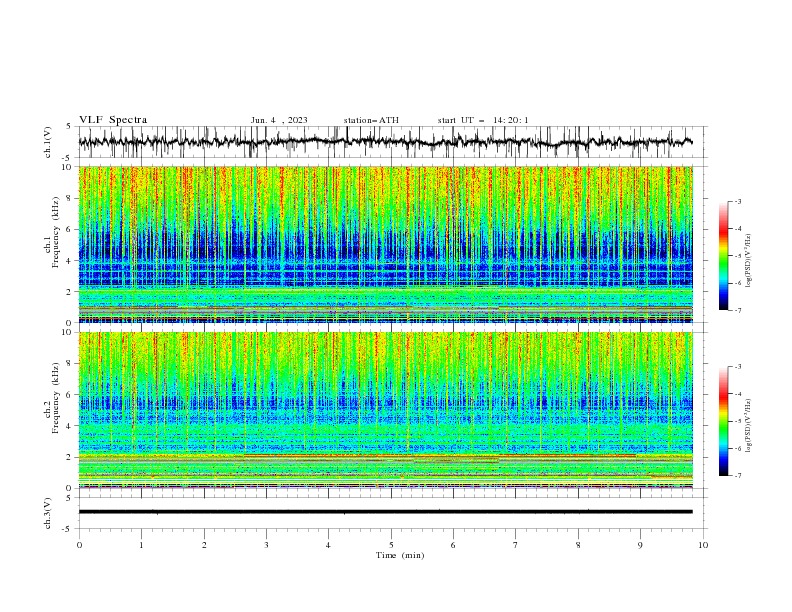This screenshot has height=612, width=792.
Task: Click the time axis tick label "5"
Action: (x=391, y=545)
